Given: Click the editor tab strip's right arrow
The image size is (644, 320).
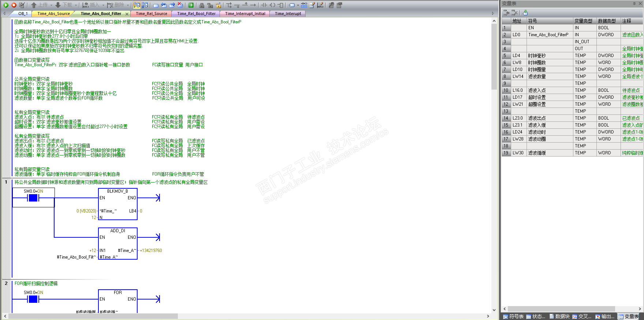Looking at the screenshot, I should click(493, 14).
